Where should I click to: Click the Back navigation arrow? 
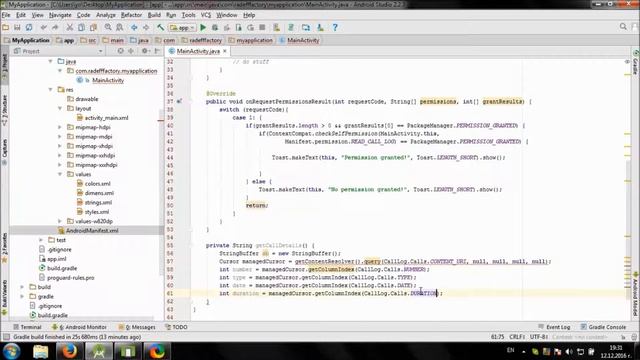pyautogui.click(x=134, y=27)
